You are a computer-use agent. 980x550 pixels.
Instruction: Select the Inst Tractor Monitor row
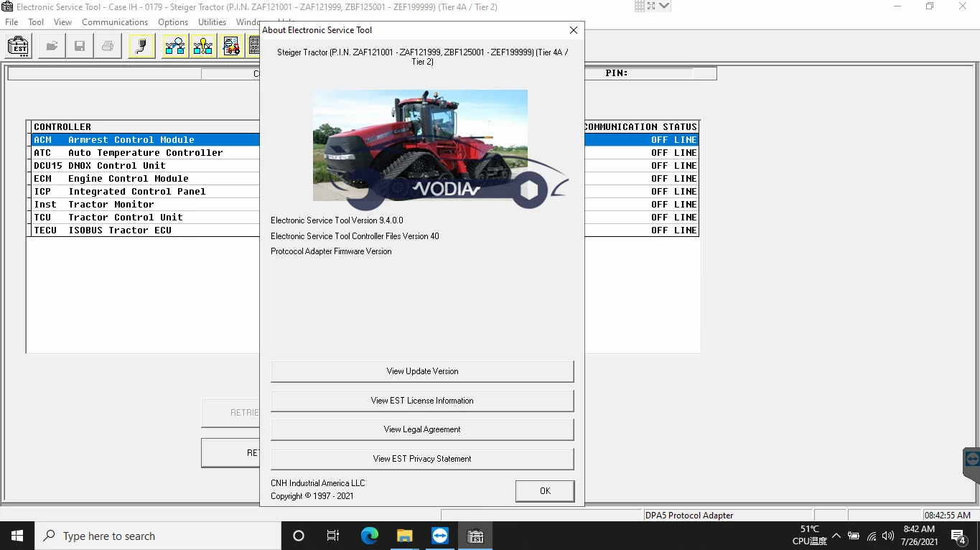pyautogui.click(x=145, y=205)
